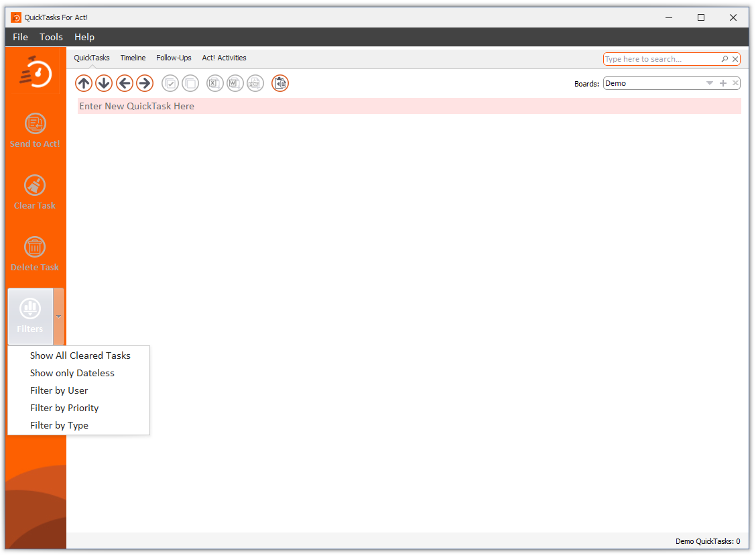Click the move task down arrow

coord(104,83)
